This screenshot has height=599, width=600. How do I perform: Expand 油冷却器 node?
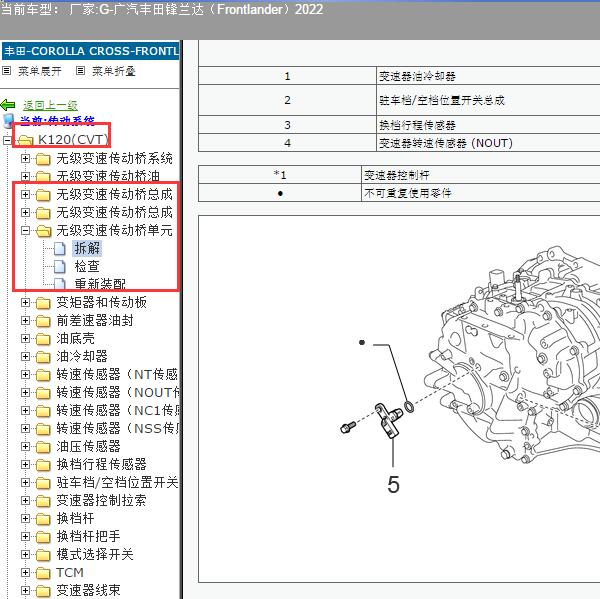pos(25,357)
